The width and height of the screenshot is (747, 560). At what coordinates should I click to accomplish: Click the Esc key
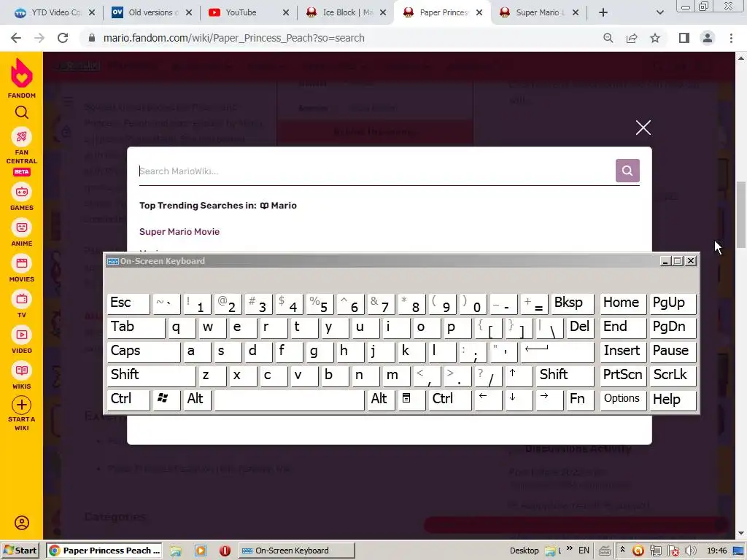point(128,303)
